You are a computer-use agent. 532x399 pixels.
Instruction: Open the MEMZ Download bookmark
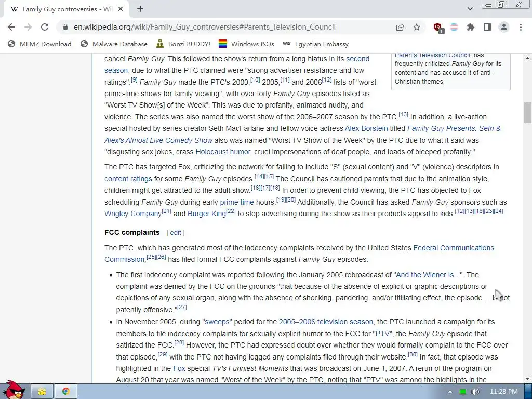tap(39, 44)
